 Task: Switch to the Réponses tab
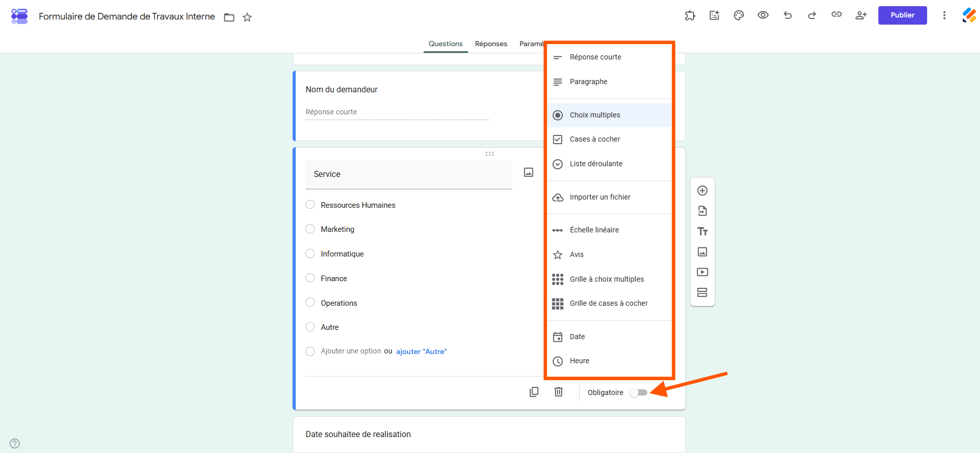pos(491,44)
